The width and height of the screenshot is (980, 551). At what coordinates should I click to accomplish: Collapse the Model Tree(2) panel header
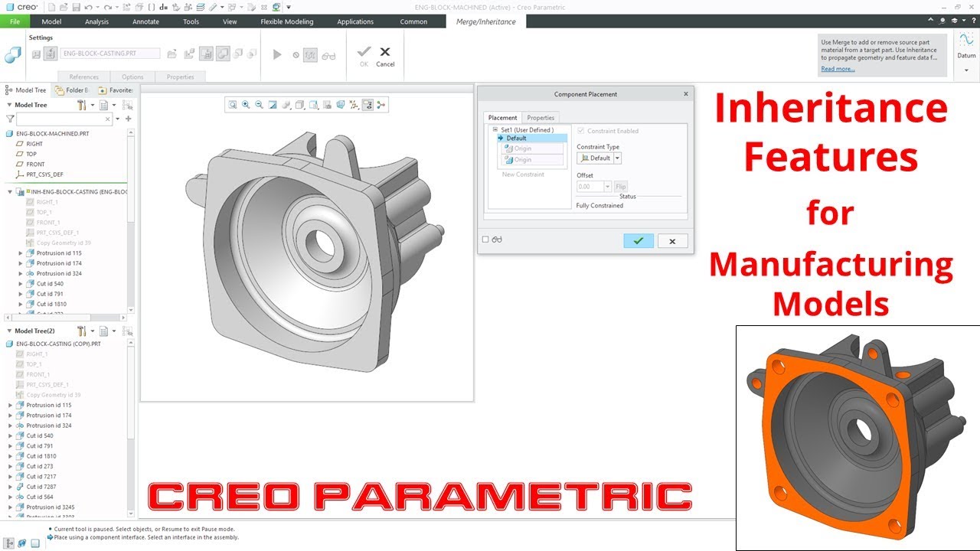(x=9, y=331)
